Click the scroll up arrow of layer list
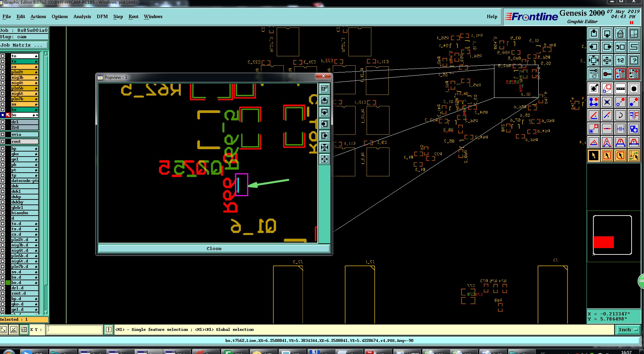Screen dimensions: 644x354 click(46, 54)
